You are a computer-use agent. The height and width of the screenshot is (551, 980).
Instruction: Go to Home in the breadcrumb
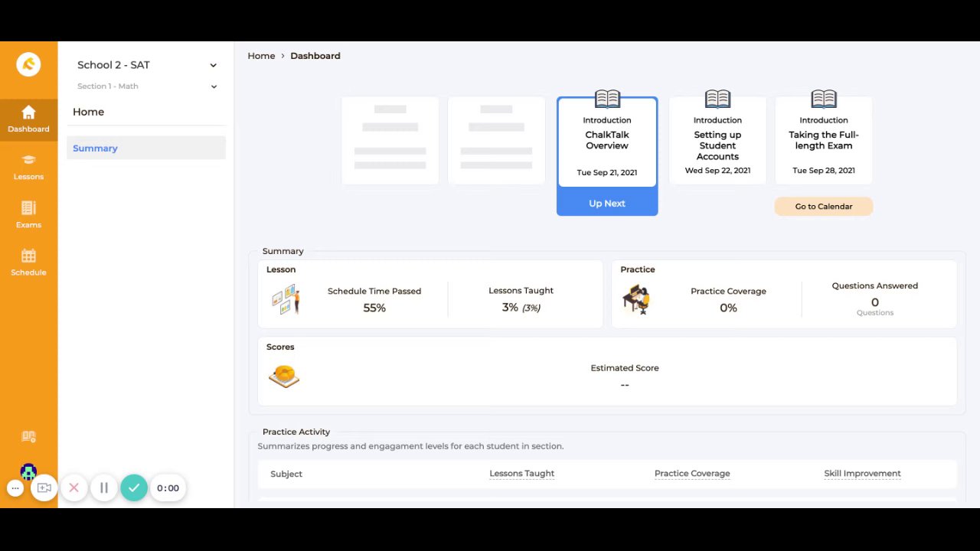point(261,56)
